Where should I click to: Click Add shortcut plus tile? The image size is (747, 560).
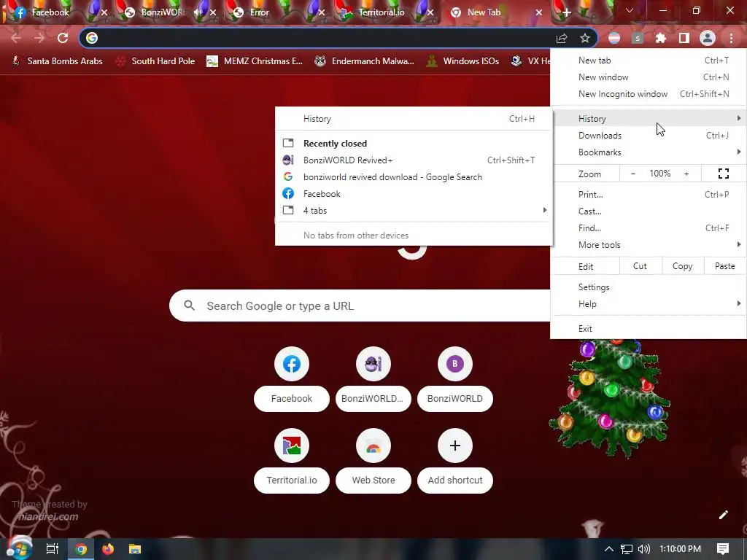coord(455,460)
